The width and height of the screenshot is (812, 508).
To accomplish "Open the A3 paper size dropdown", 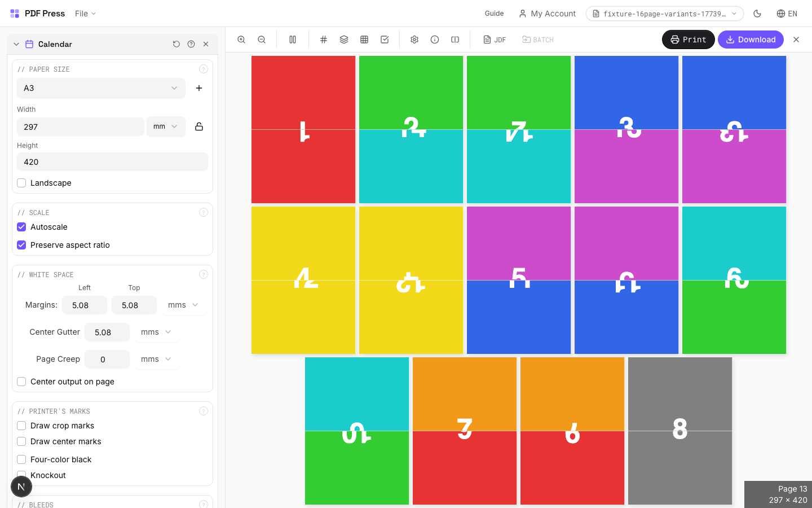I will (101, 88).
